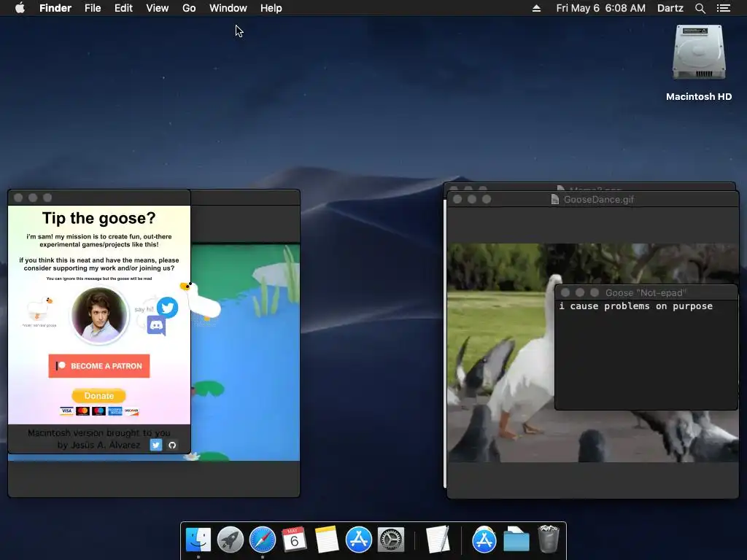The image size is (747, 560).
Task: Open the Go menu
Action: [x=189, y=8]
